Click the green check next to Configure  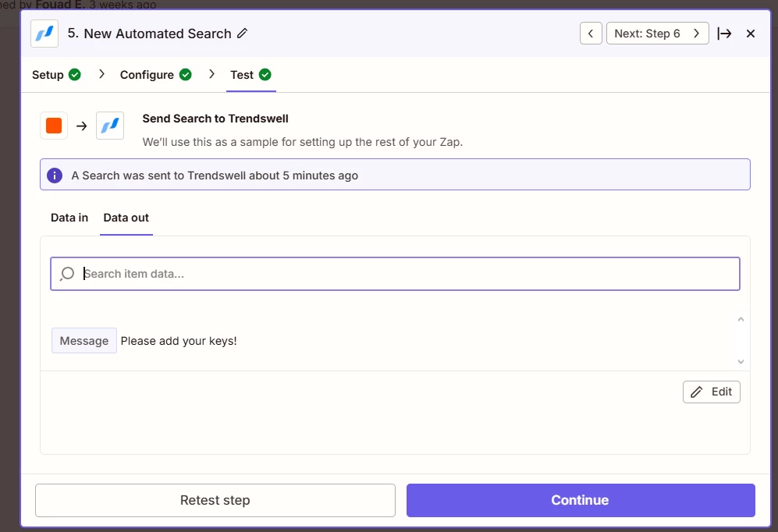186,75
